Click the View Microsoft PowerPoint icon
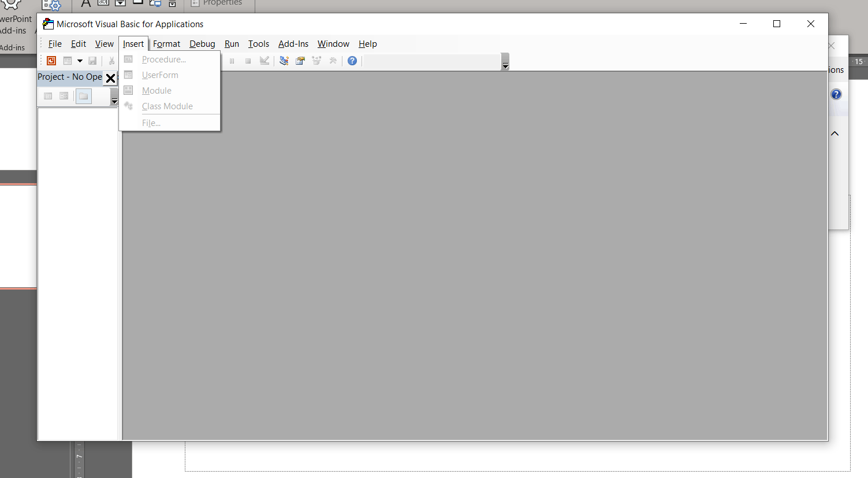This screenshot has width=868, height=478. pos(51,60)
